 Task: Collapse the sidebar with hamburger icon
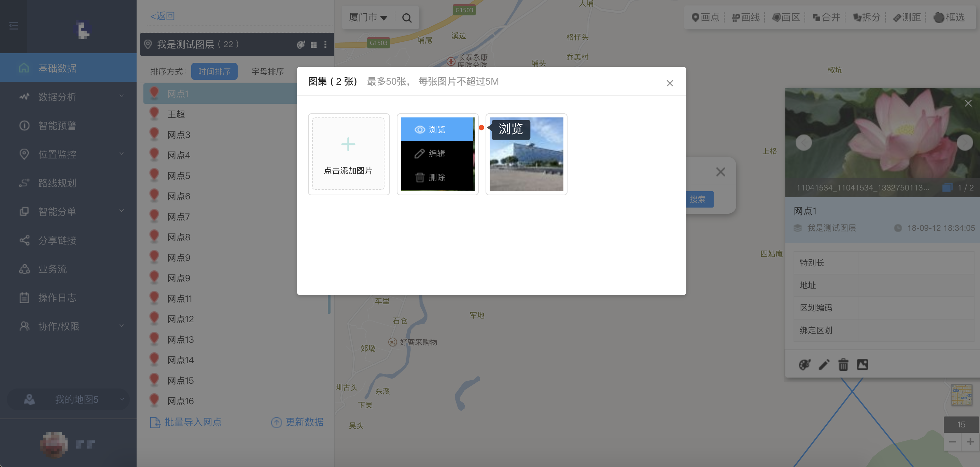coord(14,26)
